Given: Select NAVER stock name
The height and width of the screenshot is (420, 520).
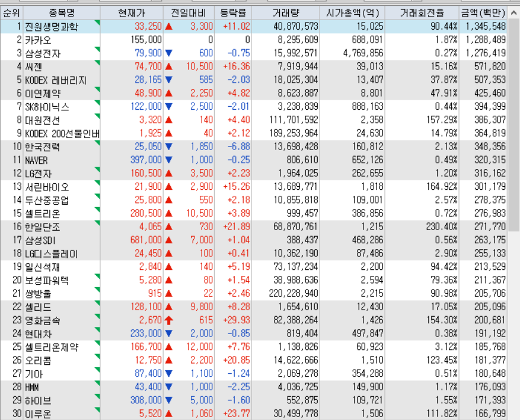Looking at the screenshot, I should click(x=37, y=160).
